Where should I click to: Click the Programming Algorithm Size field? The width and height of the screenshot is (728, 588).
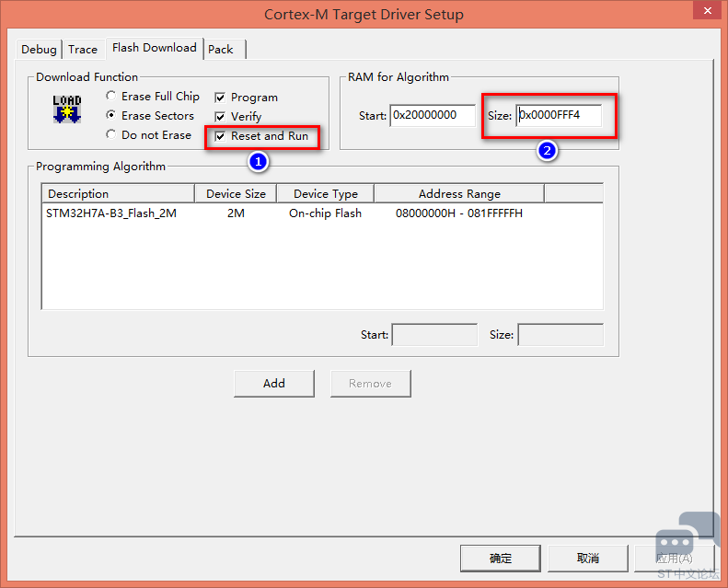click(x=560, y=335)
